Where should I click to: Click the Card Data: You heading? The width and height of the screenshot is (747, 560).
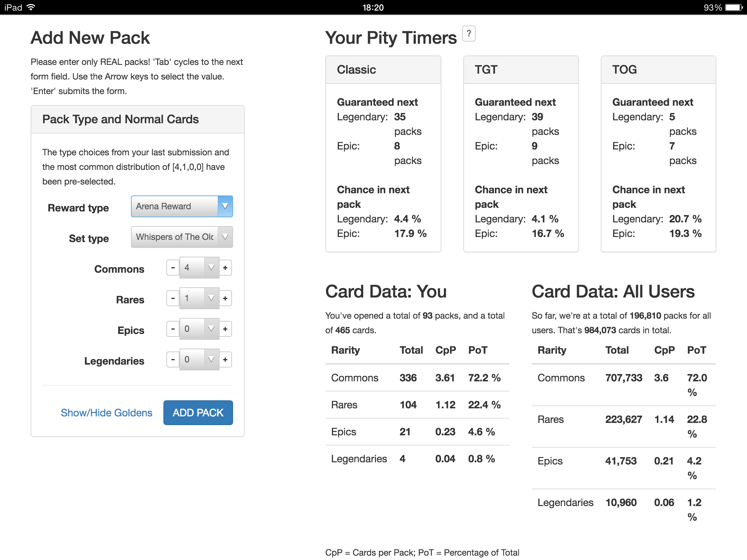point(386,292)
